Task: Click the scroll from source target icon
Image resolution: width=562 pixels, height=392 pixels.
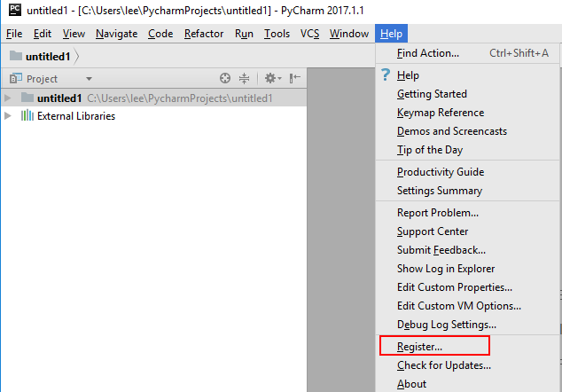Action: point(225,78)
